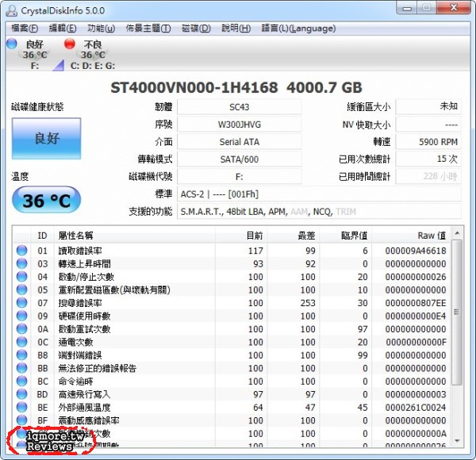Click the SATA/600 transfer mode field
476x460 pixels.
[240, 159]
